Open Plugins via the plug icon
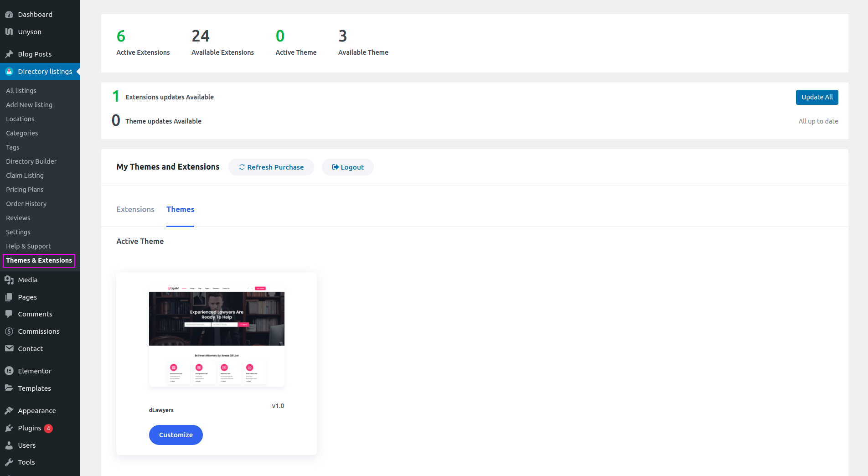This screenshot has height=476, width=868. [9, 428]
